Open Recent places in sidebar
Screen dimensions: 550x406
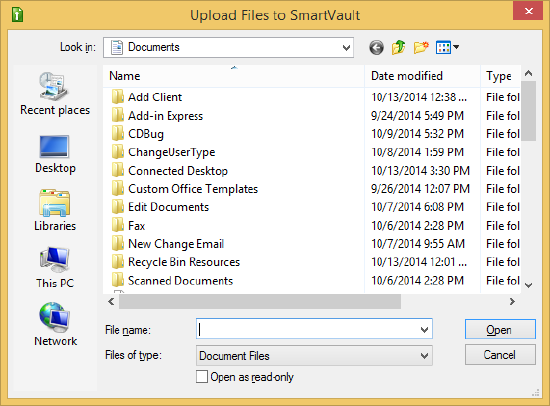coord(55,93)
